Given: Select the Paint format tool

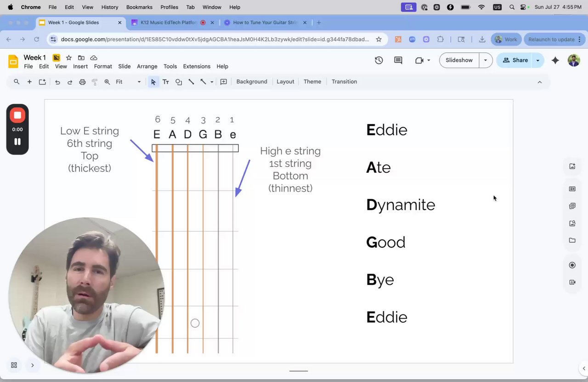Looking at the screenshot, I should 95,82.
